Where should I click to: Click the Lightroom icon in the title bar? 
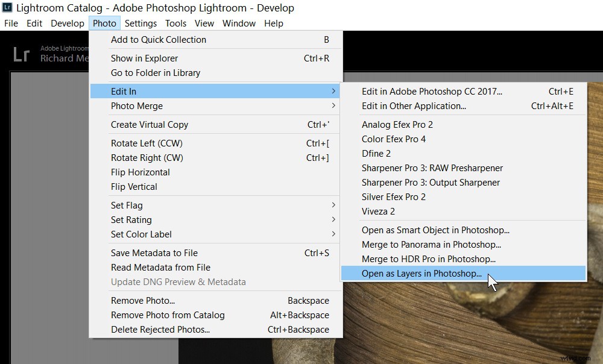[x=8, y=8]
